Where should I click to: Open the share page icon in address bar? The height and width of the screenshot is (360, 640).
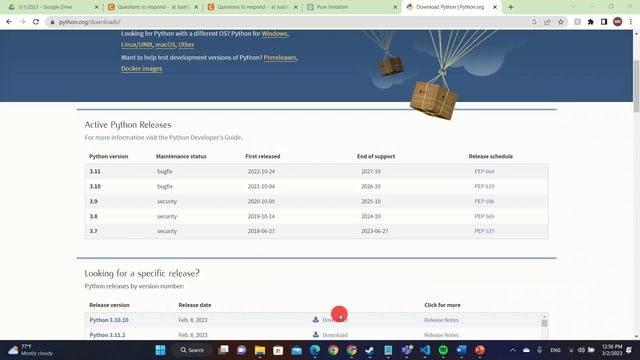tap(547, 22)
